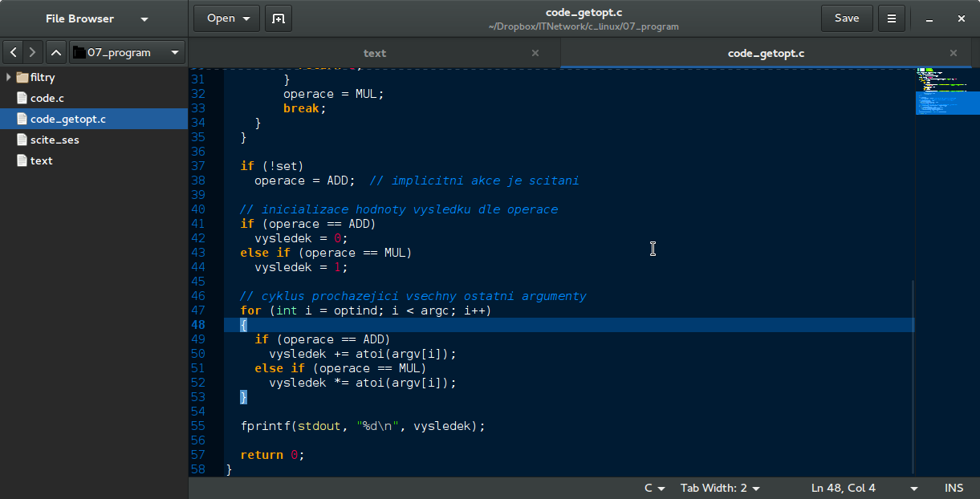Go forward in file browser history

point(32,53)
